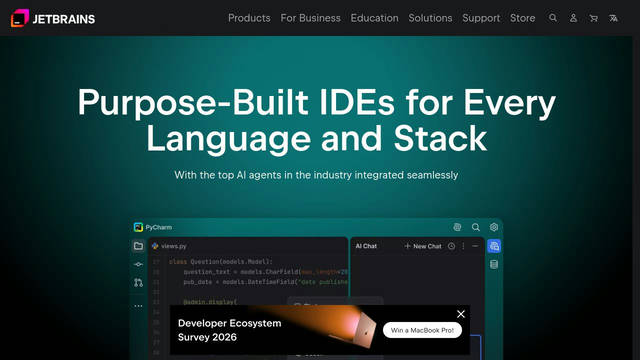Click the search icon in PyCharm window

coord(476,227)
